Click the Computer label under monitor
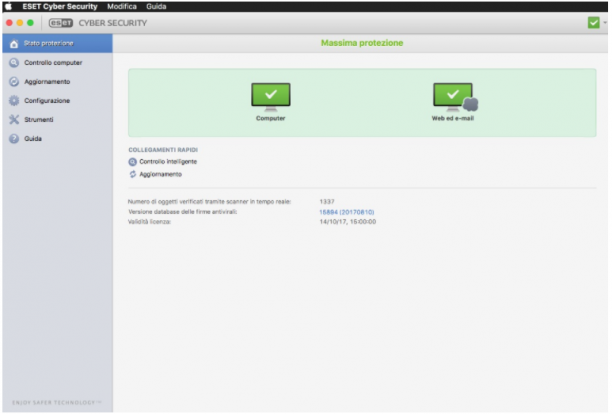This screenshot has height=414, width=612. [x=270, y=118]
